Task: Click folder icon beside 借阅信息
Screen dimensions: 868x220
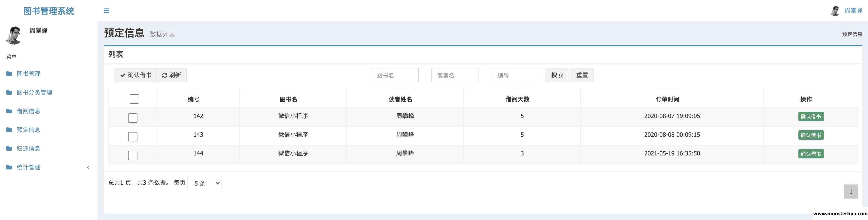Action: point(9,111)
